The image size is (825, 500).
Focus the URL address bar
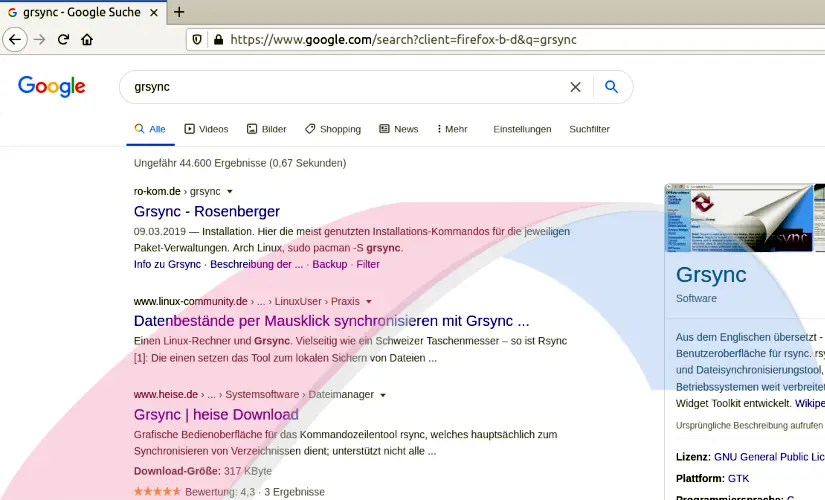click(505, 39)
